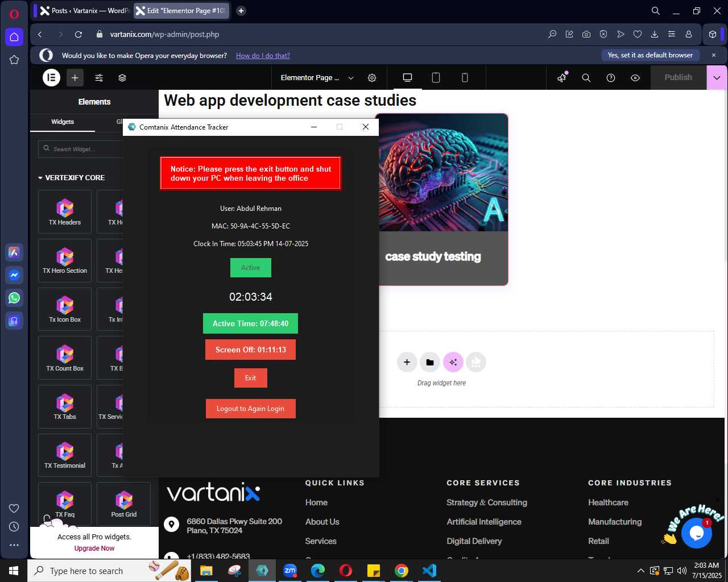Click 'Yes, set it as default browser'
Image resolution: width=728 pixels, height=582 pixels.
650,55
